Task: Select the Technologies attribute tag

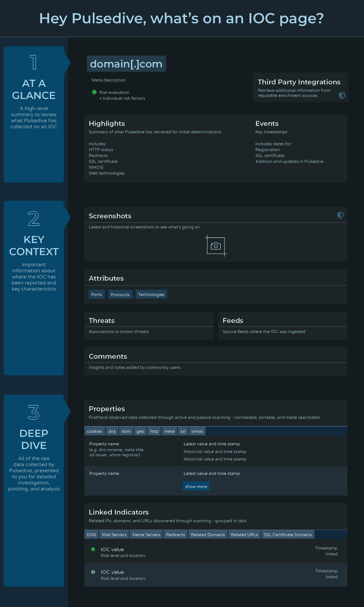Action: point(151,294)
